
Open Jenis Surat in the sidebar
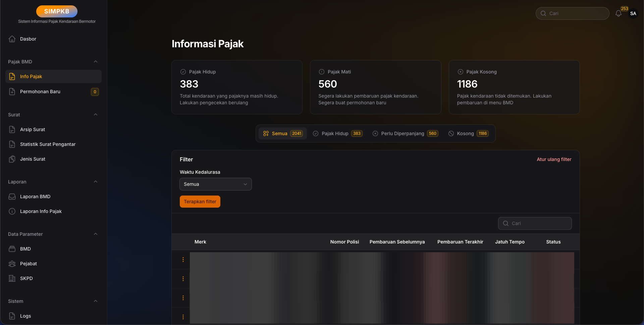pos(53,159)
